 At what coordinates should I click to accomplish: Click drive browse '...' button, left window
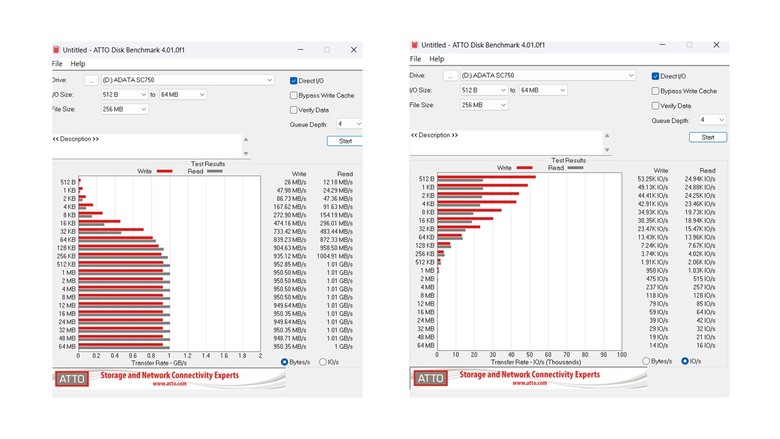click(91, 80)
